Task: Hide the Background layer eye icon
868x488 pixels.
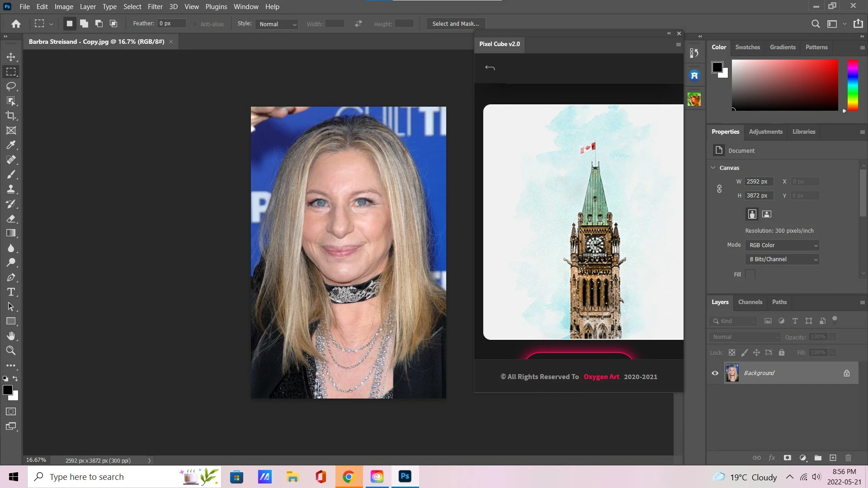Action: pyautogui.click(x=715, y=373)
